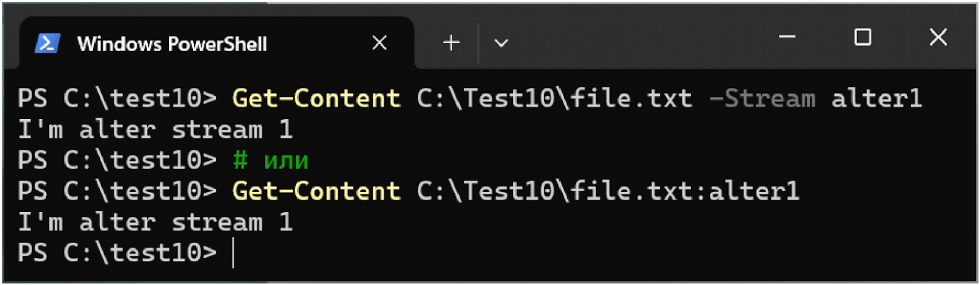Image resolution: width=980 pixels, height=285 pixels.
Task: Click the C:\Test10\file.txt path in first command
Action: [554, 99]
